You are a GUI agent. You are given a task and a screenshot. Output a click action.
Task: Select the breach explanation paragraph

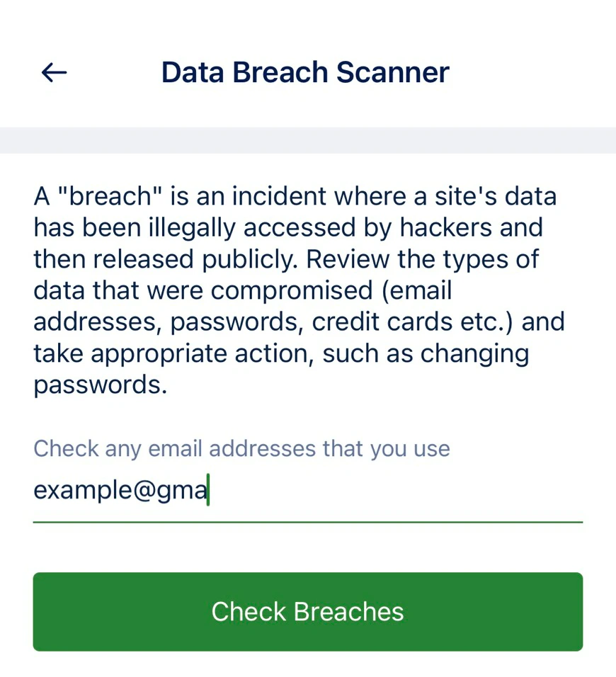[x=299, y=290]
